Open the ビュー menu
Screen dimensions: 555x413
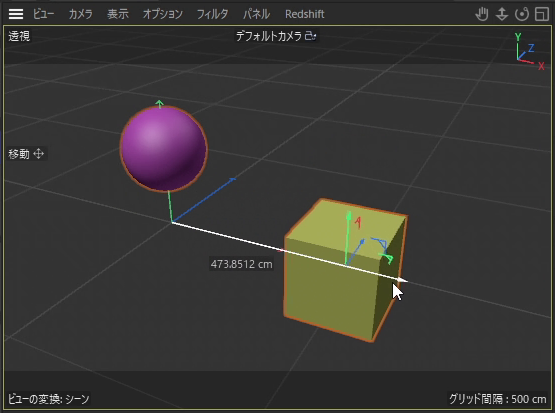tap(44, 14)
